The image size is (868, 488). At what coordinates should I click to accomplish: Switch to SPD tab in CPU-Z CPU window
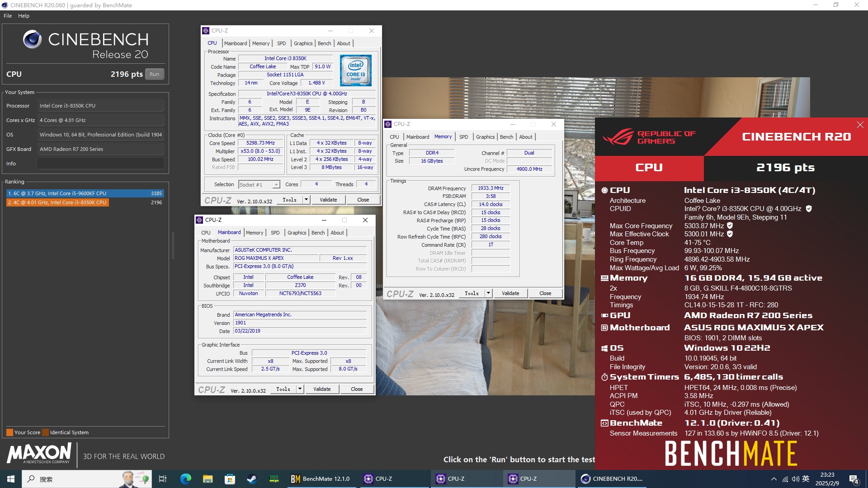(x=281, y=43)
